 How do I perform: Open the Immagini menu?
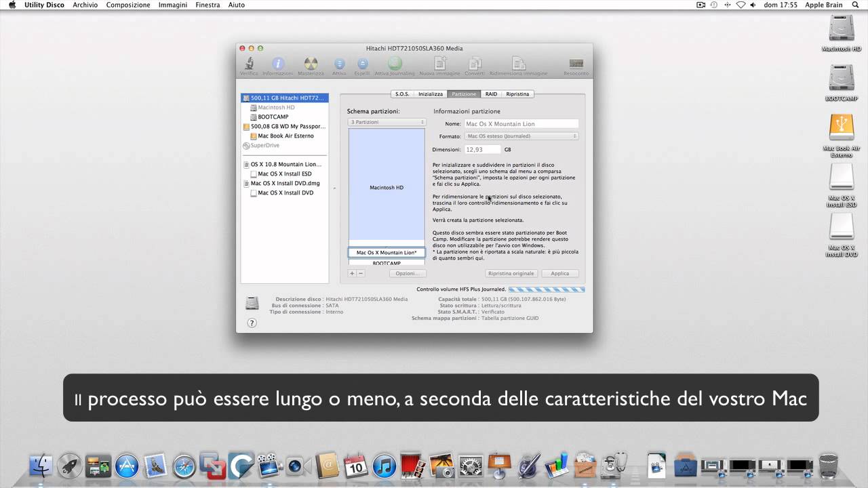tap(173, 5)
